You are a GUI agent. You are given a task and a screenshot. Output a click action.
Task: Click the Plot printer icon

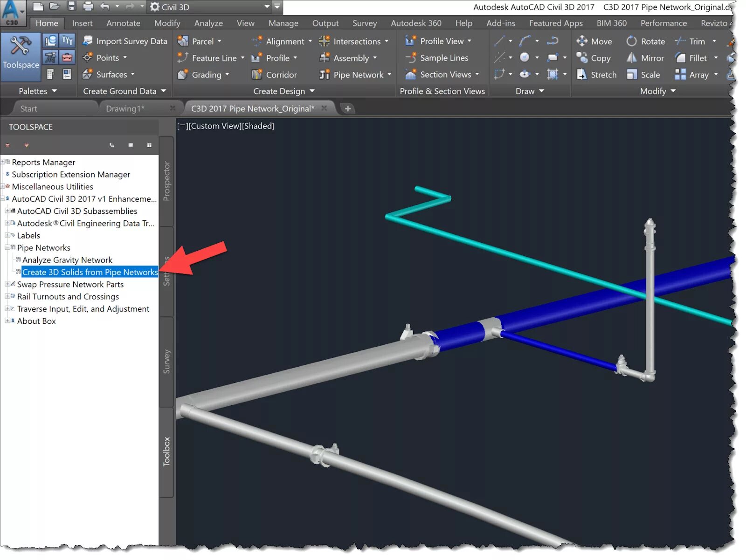[88, 7]
